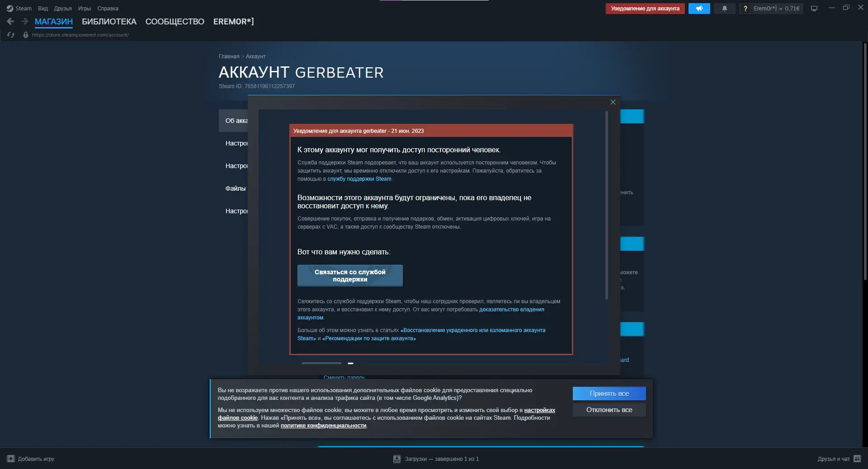Click the Аккаунт breadcrumb link
The height and width of the screenshot is (469, 868).
pyautogui.click(x=255, y=56)
